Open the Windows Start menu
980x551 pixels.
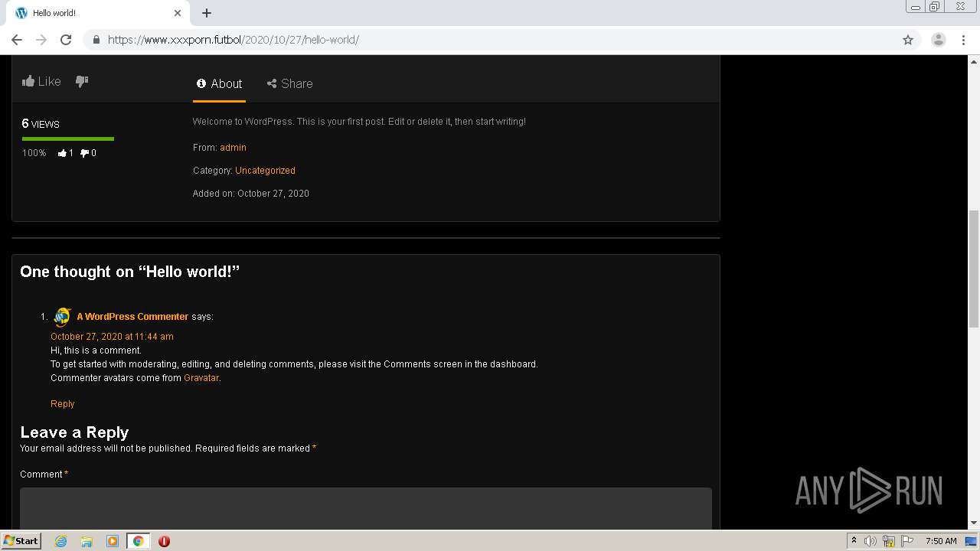click(21, 541)
